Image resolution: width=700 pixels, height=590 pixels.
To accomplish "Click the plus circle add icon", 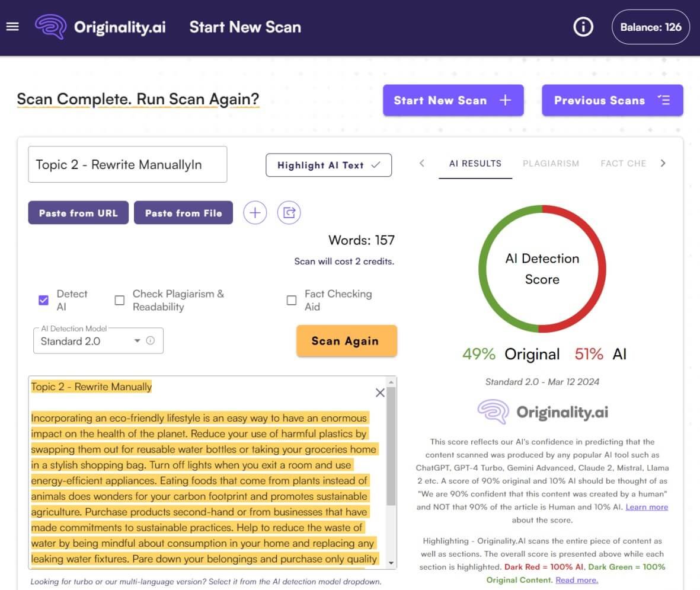I will click(x=255, y=213).
